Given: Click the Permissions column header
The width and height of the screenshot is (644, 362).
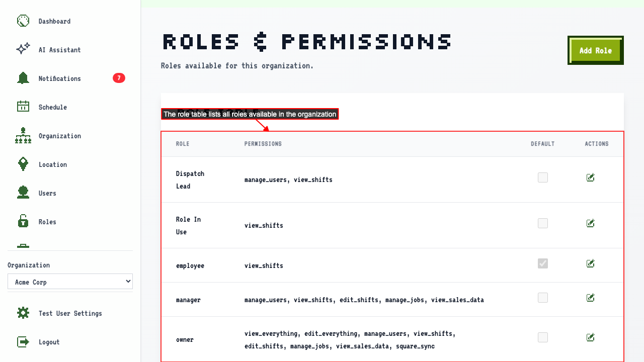Looking at the screenshot, I should point(263,144).
